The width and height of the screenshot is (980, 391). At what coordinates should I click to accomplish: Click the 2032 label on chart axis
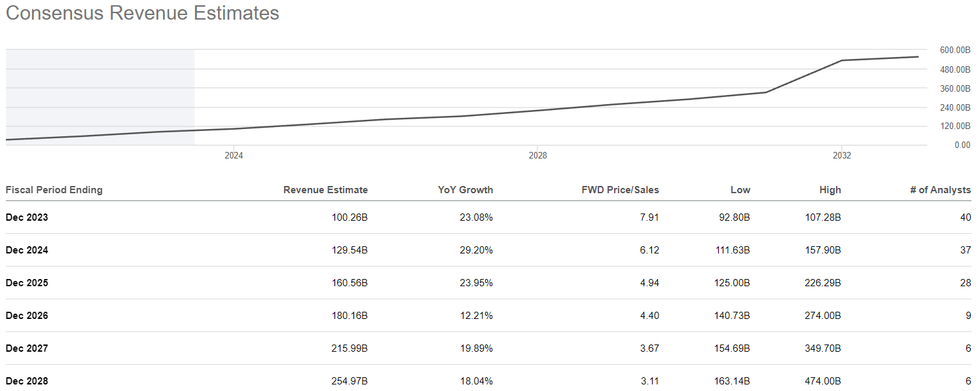point(842,156)
